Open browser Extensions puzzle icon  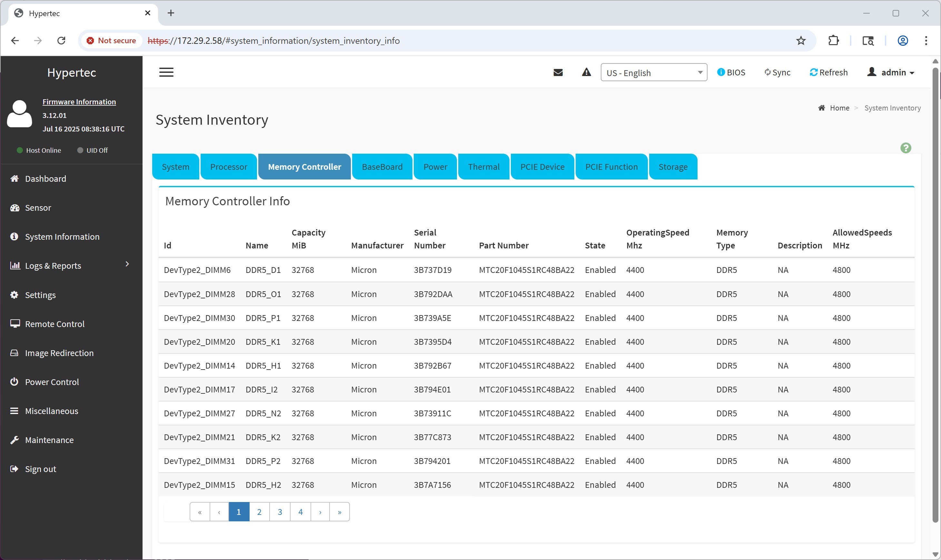tap(833, 41)
